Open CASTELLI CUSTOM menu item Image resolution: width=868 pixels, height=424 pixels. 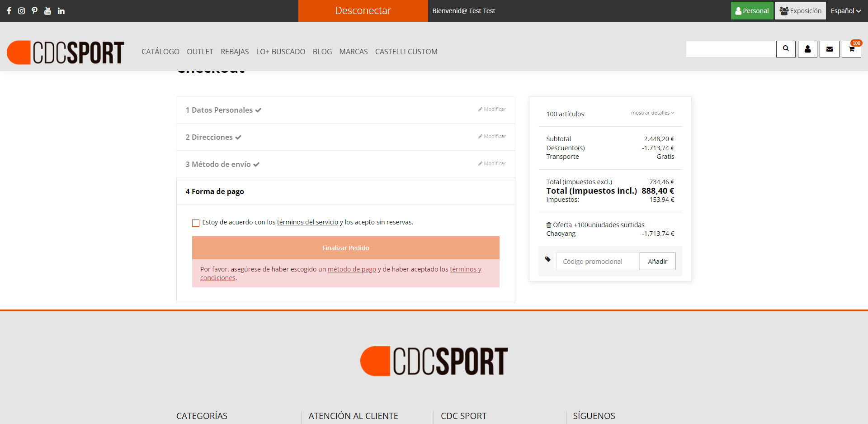[406, 52]
